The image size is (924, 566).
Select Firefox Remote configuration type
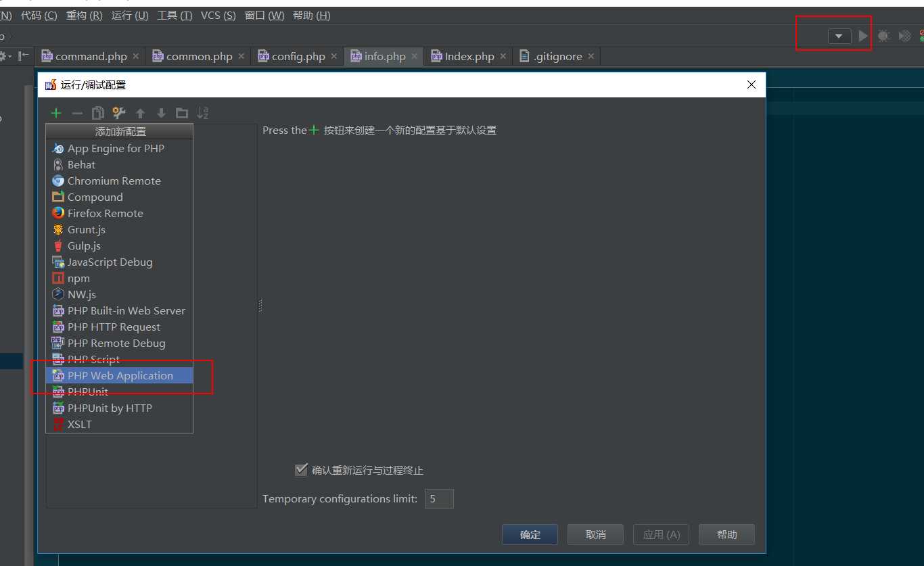120,213
